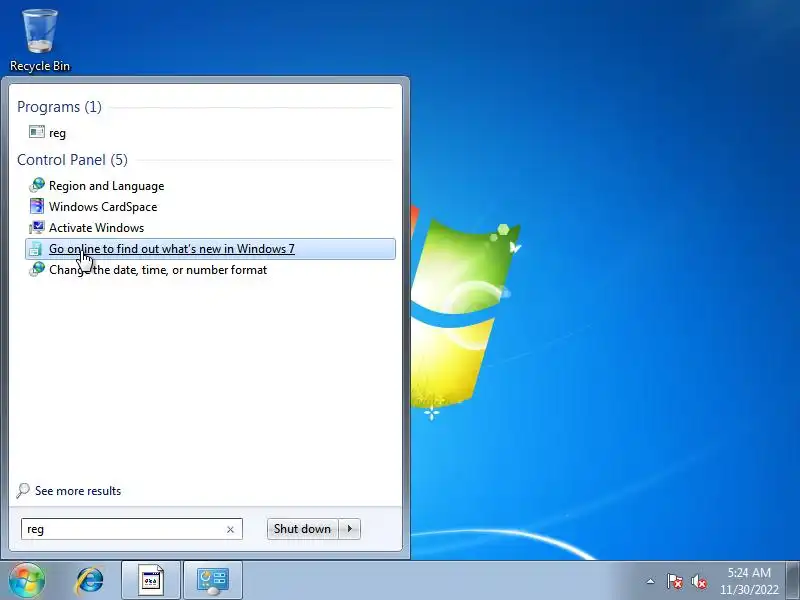Click the Windows CardSpace icon
The width and height of the screenshot is (800, 600).
[37, 206]
